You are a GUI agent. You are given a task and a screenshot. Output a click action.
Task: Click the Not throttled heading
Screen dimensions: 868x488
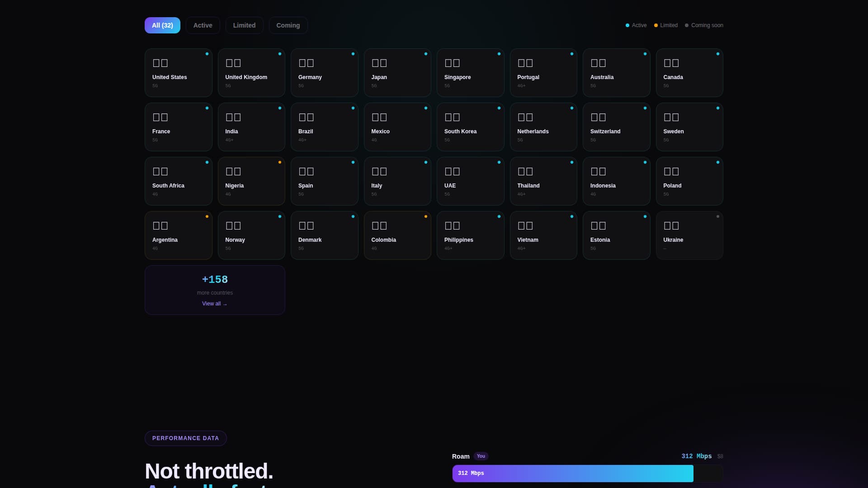coord(209,471)
